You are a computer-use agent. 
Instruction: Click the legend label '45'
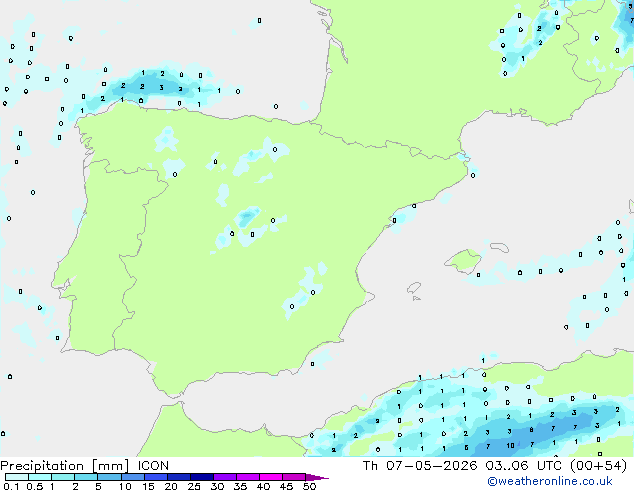[286, 486]
